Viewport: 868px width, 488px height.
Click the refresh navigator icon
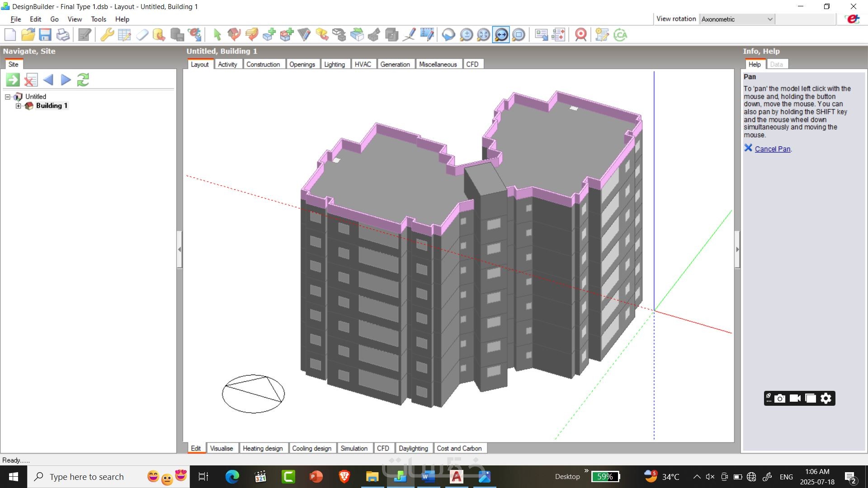[83, 80]
